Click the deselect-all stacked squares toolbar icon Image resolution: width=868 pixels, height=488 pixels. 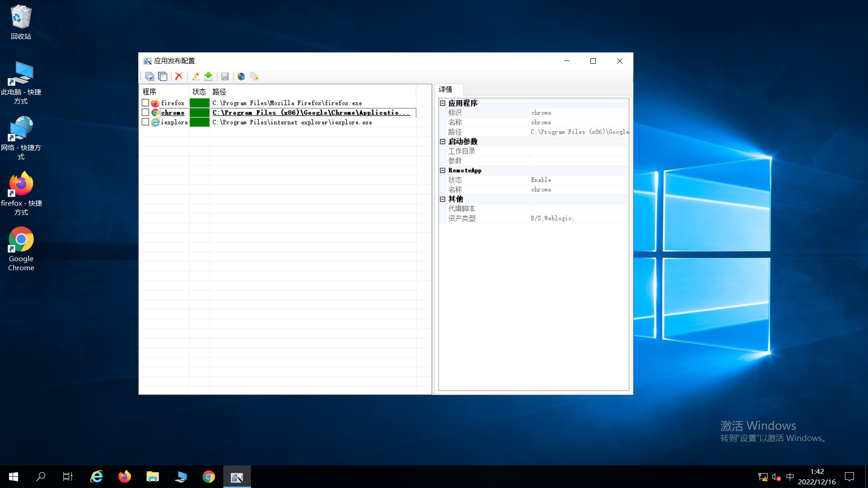(x=163, y=76)
